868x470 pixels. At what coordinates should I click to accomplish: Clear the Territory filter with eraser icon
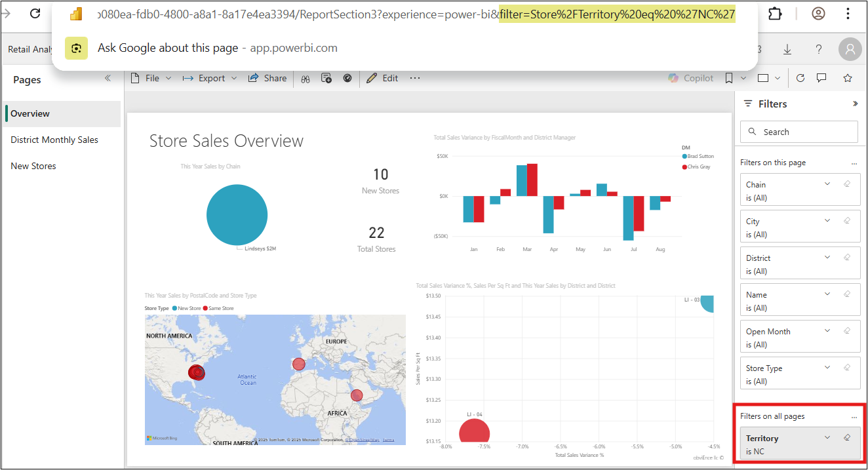846,437
